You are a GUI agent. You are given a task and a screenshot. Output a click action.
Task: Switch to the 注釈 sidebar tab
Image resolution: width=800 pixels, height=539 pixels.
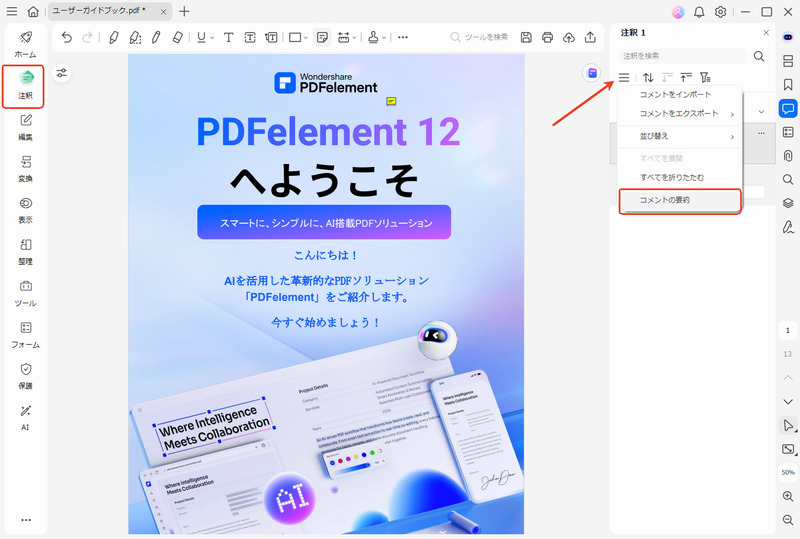coord(26,85)
